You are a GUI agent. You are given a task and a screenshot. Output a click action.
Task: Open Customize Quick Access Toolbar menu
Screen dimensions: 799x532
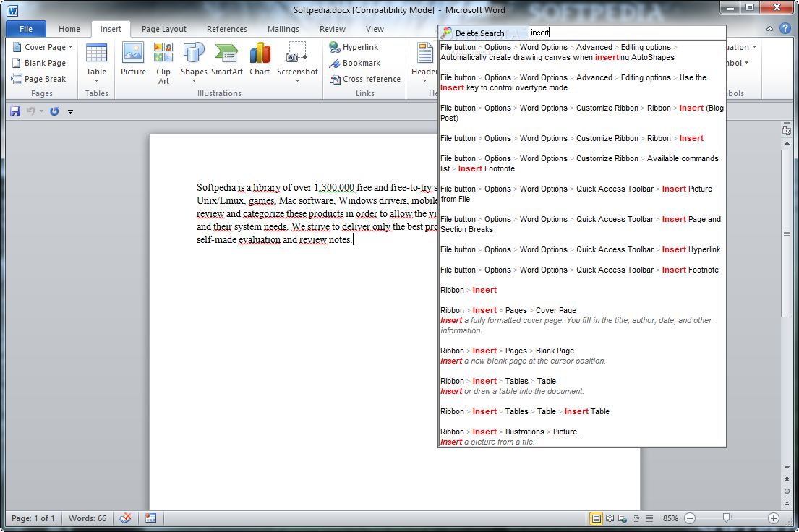point(70,111)
